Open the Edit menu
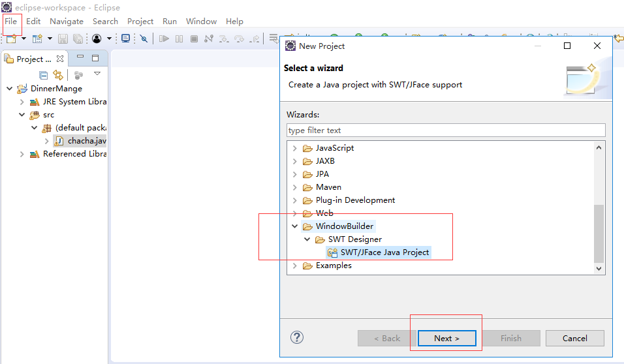Viewport: 624px width, 364px height. 33,21
